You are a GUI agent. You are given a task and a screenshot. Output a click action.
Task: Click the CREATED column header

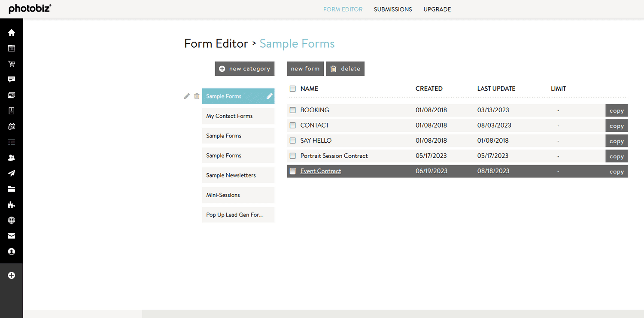click(x=429, y=89)
